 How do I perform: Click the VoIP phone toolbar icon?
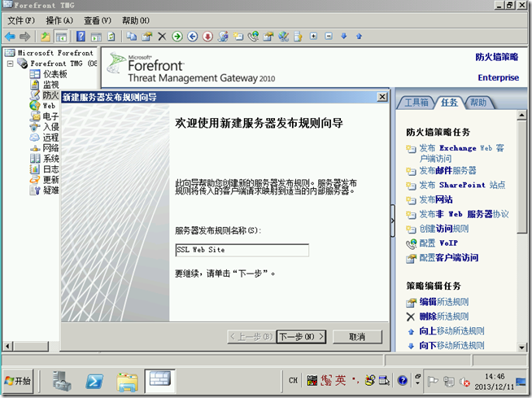pyautogui.click(x=253, y=37)
